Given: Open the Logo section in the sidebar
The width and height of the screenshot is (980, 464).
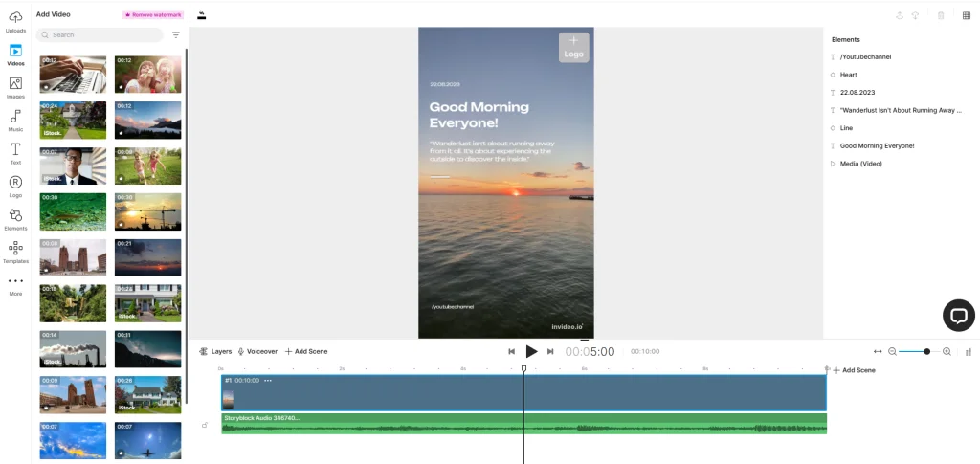Looking at the screenshot, I should (15, 187).
